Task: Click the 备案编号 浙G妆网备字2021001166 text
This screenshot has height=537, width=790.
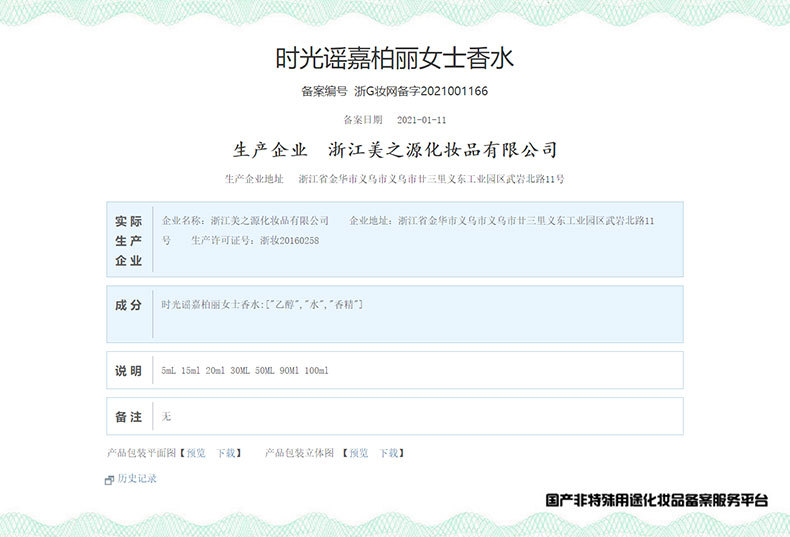Action: 394,91
